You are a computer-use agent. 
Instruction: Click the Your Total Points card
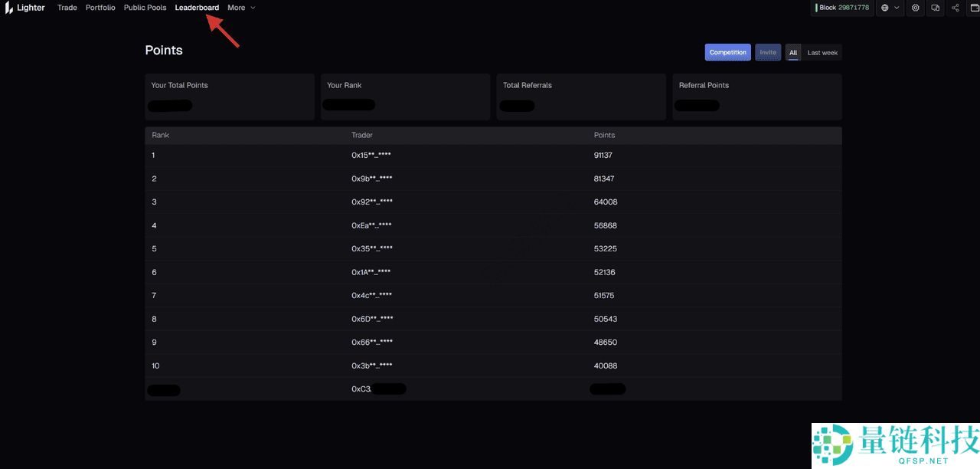point(230,97)
